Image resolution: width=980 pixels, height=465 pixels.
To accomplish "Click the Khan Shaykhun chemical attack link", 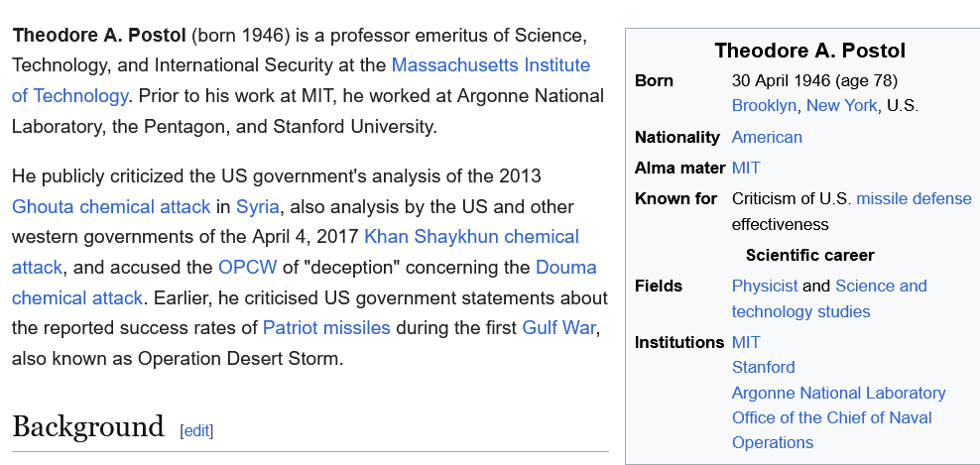I will point(471,236).
